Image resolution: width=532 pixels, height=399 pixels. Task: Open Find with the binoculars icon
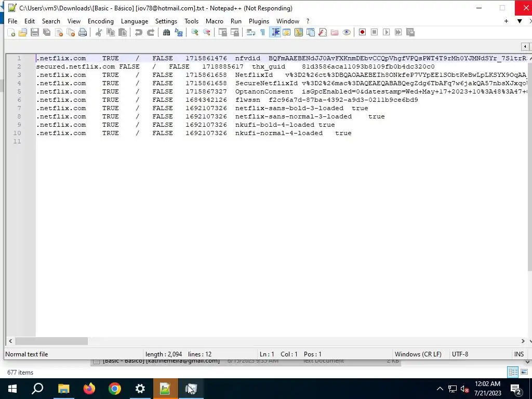click(x=166, y=32)
